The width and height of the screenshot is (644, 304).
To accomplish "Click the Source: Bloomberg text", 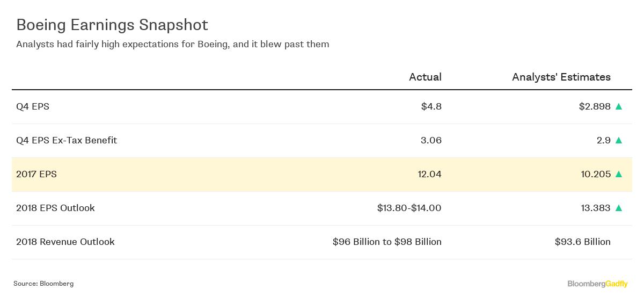I will [x=43, y=284].
